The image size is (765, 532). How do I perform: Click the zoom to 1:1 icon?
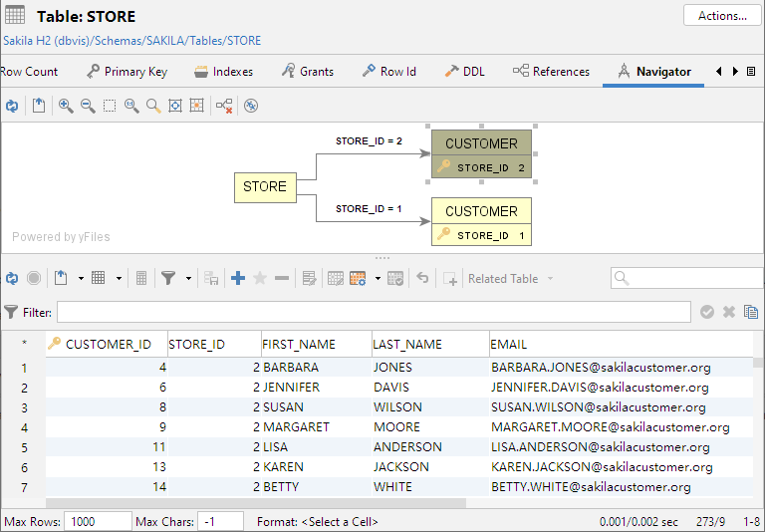point(131,106)
